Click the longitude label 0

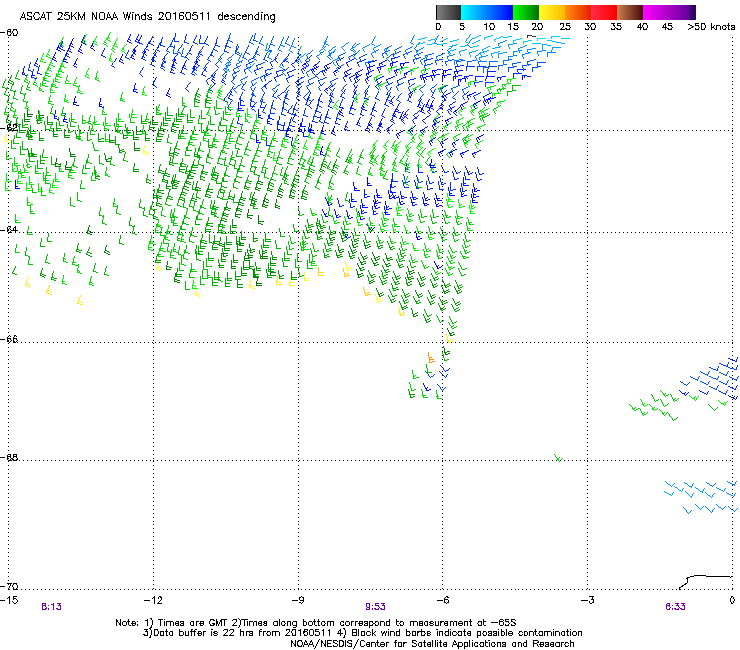click(732, 600)
